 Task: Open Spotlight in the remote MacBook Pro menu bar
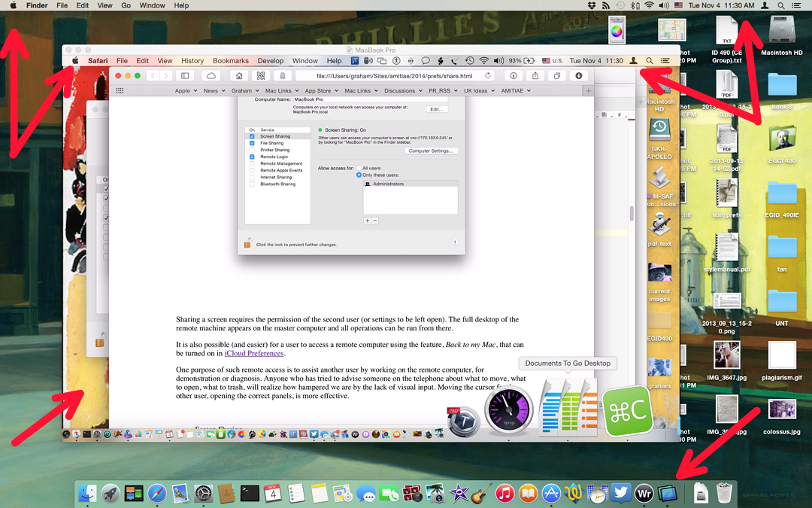649,61
